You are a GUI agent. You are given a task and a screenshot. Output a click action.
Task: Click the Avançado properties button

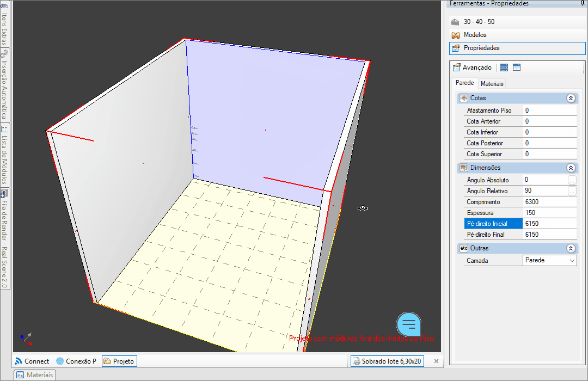click(473, 67)
